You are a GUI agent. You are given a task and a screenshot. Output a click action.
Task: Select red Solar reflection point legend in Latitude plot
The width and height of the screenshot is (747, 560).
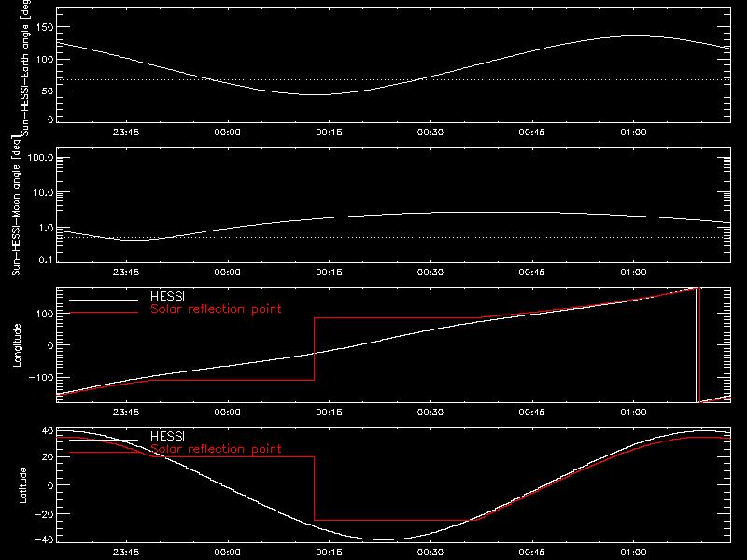coord(216,449)
